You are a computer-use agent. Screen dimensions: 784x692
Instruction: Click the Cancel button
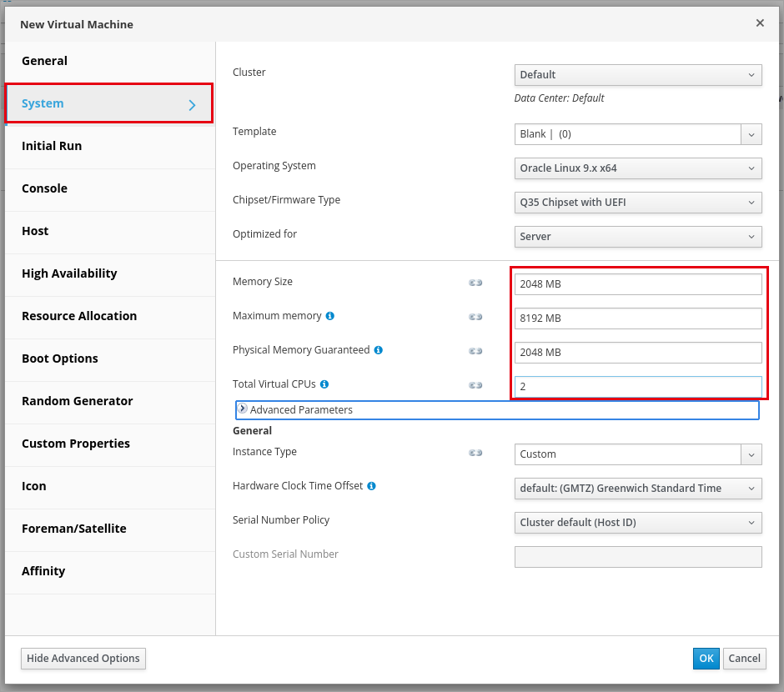[x=745, y=659]
